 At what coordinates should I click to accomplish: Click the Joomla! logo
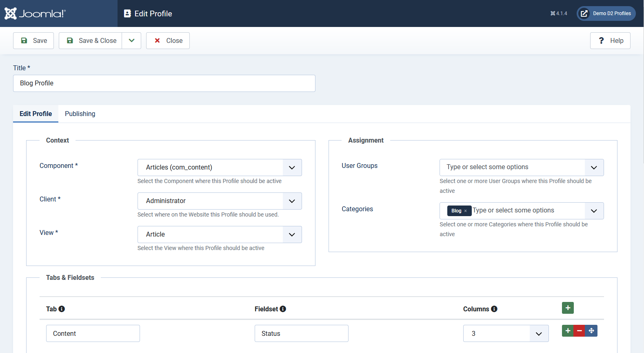[35, 13]
